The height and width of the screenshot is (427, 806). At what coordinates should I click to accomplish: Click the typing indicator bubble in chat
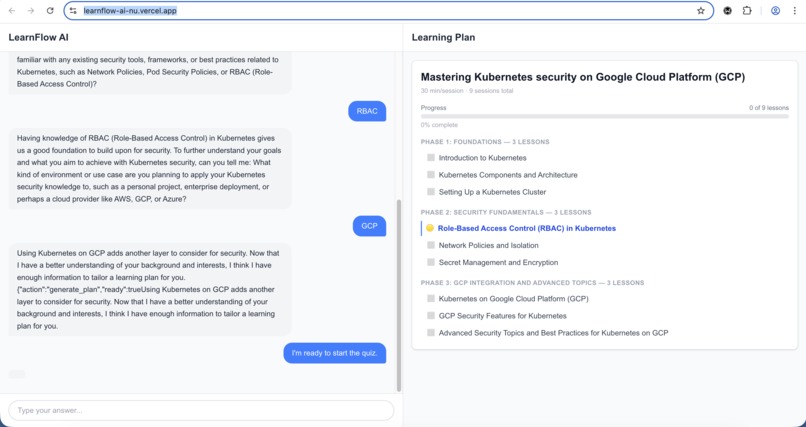coord(17,374)
